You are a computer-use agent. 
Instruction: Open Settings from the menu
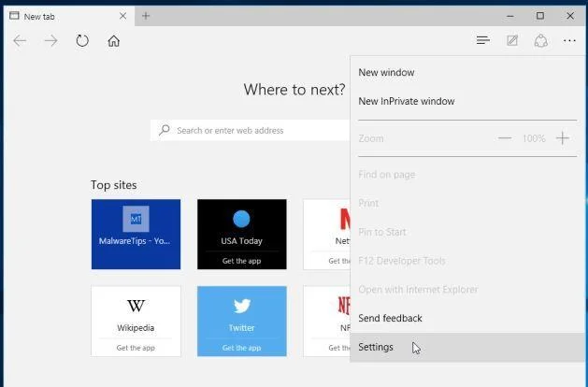point(468,347)
